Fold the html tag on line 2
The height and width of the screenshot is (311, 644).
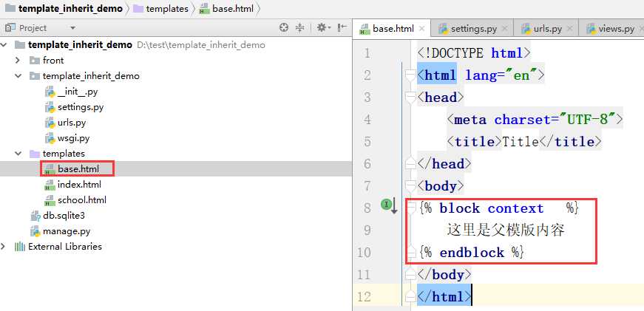[410, 75]
